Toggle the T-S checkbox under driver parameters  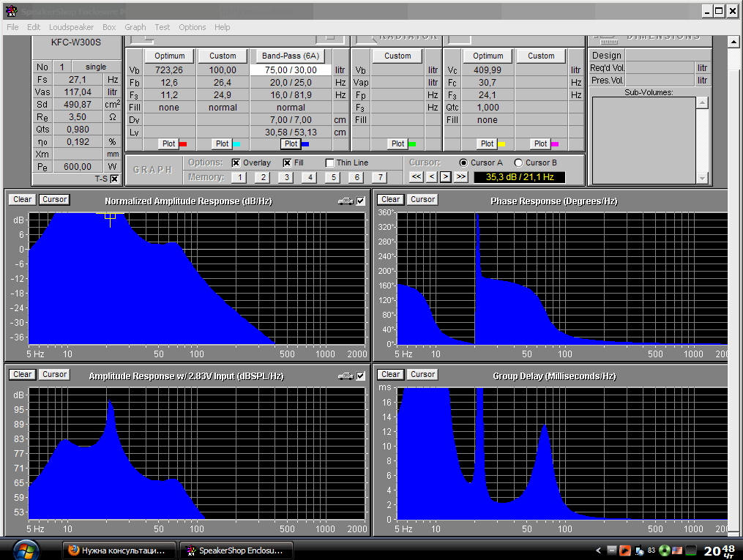[113, 179]
